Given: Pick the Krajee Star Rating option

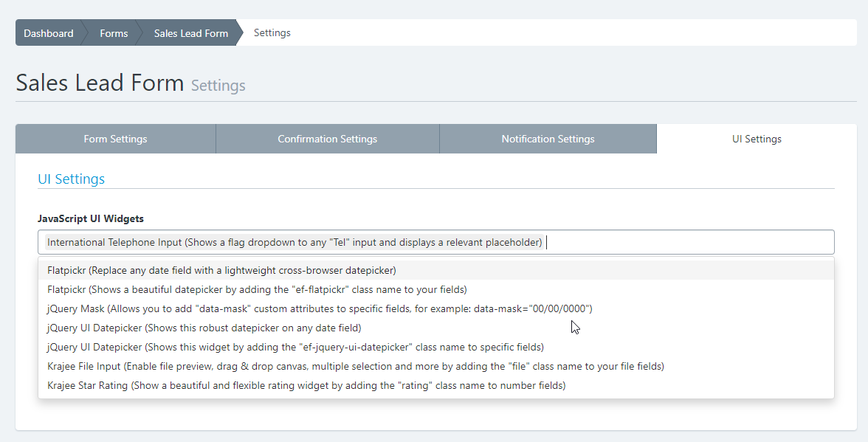Looking at the screenshot, I should point(306,385).
